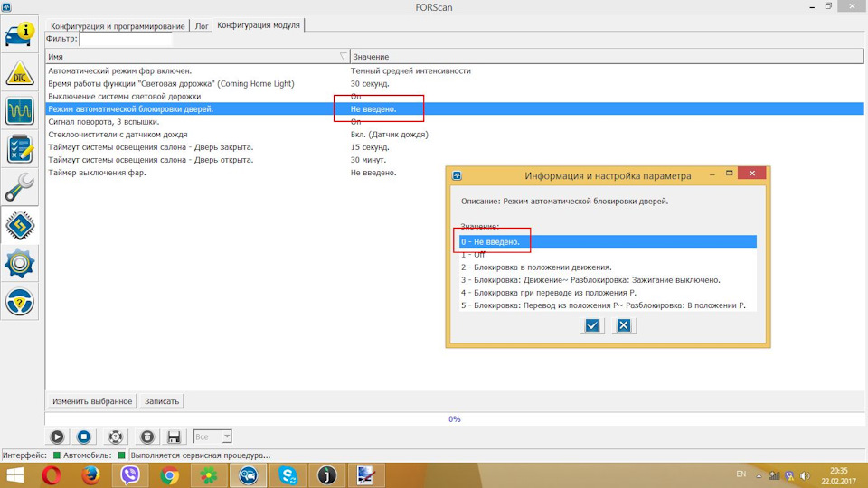Open the service procedures wrench section
The height and width of the screenshot is (488, 868).
[x=20, y=186]
